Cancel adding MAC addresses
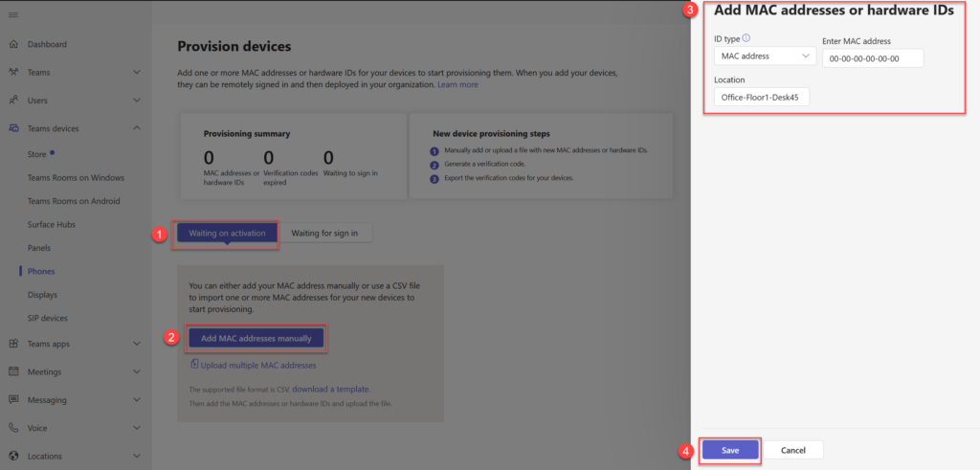 [x=793, y=450]
